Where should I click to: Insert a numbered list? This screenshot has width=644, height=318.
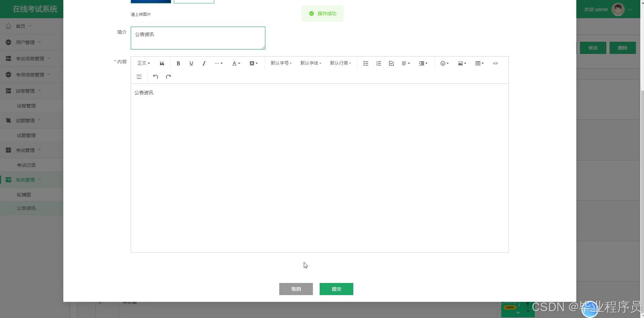(x=379, y=63)
